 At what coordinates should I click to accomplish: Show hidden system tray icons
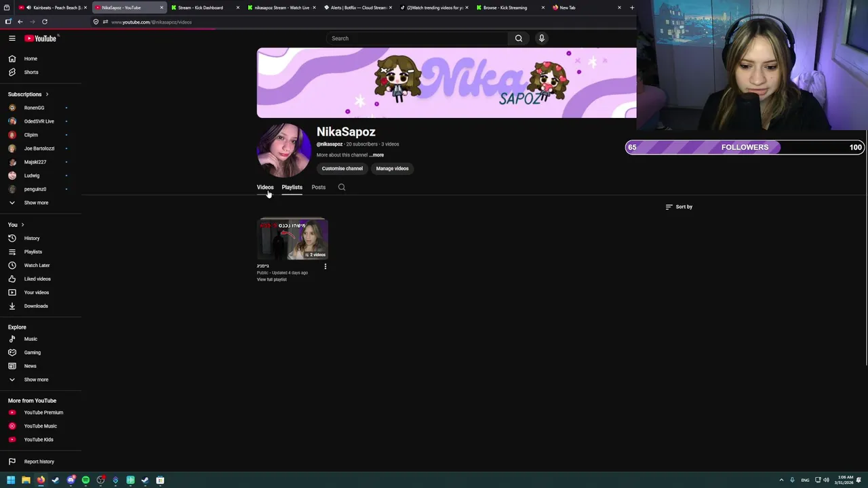tap(781, 480)
